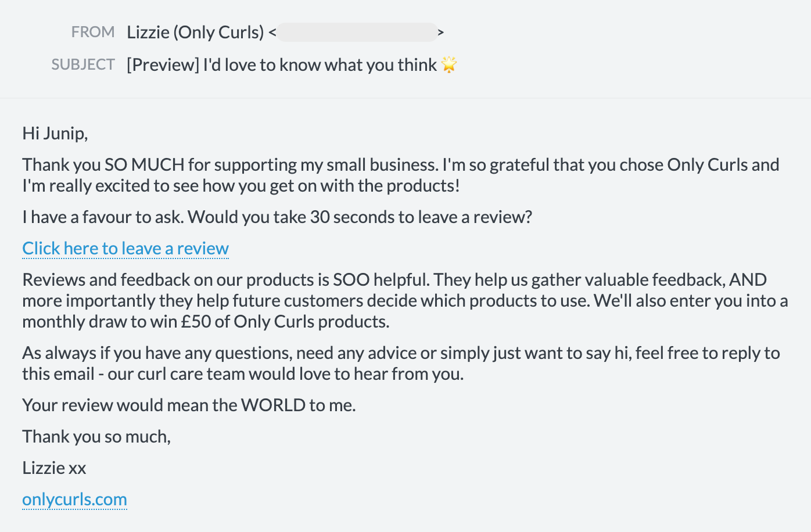This screenshot has height=532, width=811.
Task: Click the 'I have a favour to ask' sentence
Action: coord(277,217)
